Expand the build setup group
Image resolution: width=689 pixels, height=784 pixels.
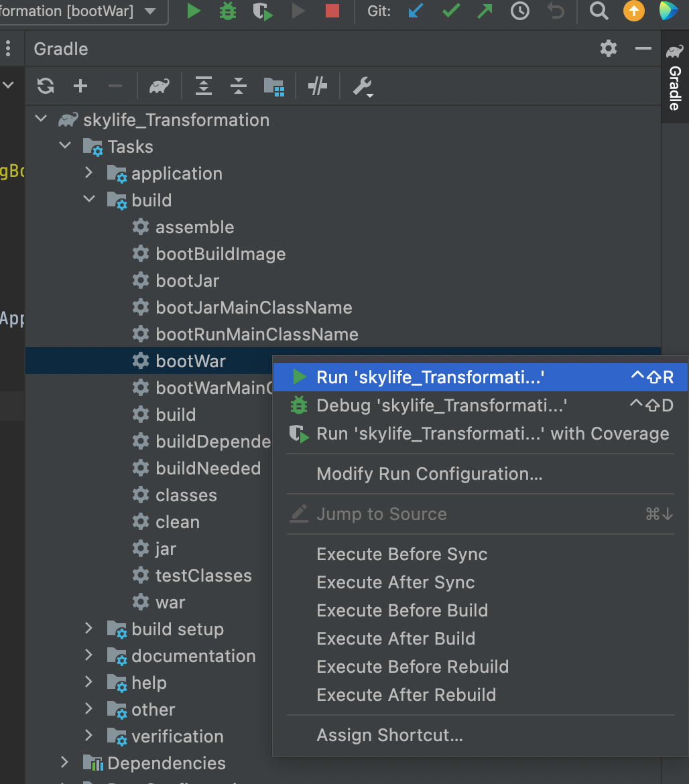[x=88, y=628]
